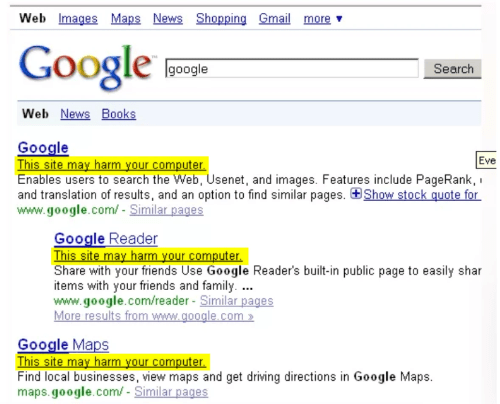Open Similar pages for maps.google.com

pos(171,392)
